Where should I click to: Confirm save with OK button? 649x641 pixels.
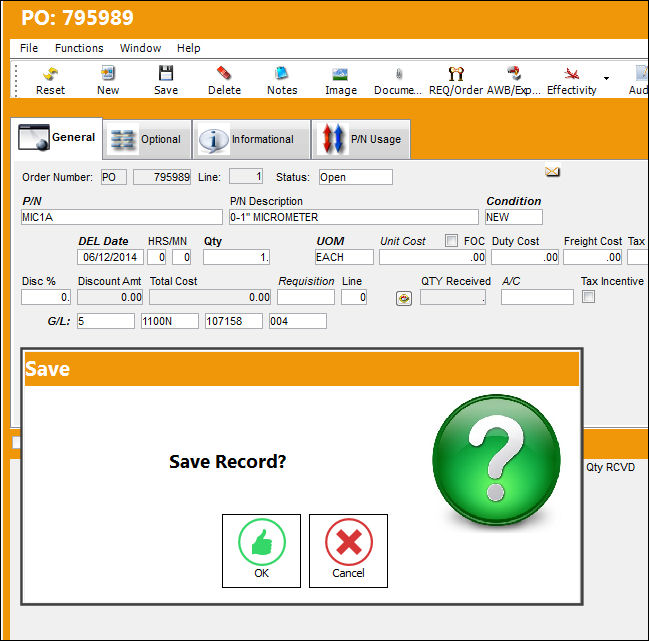(x=261, y=551)
